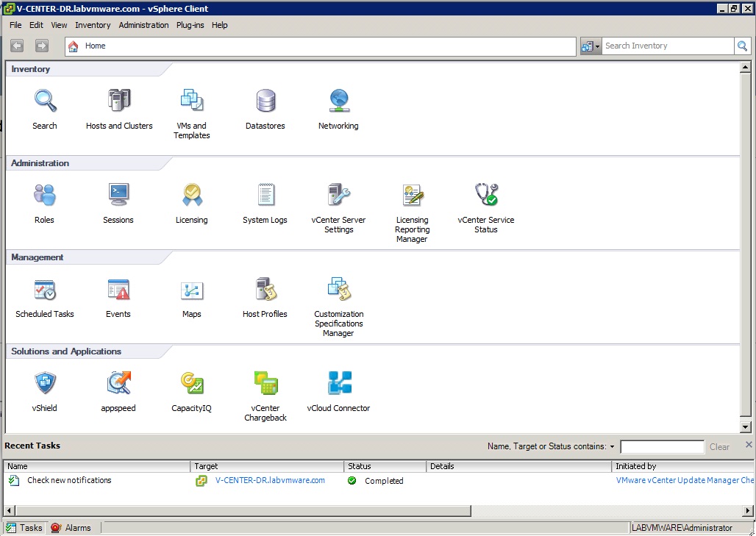Launch vCloud Connector

point(340,383)
